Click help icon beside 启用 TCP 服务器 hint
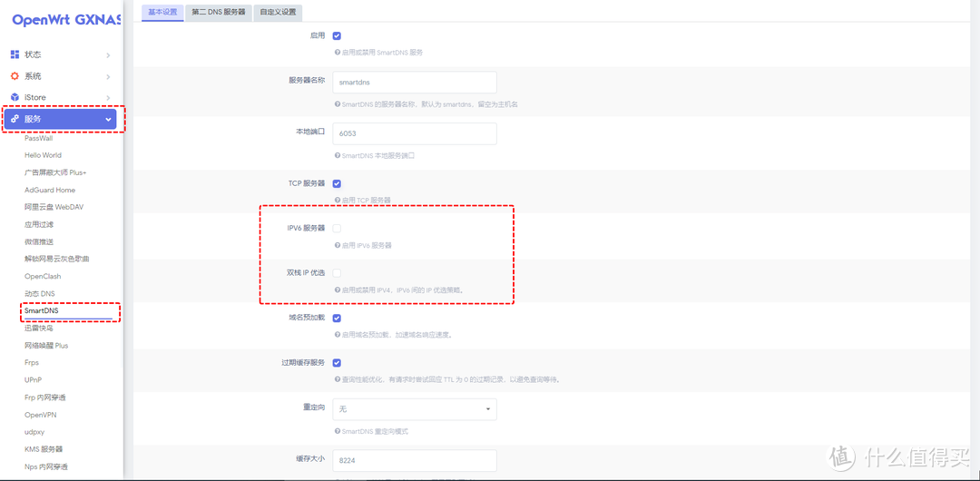980x481 pixels. (337, 201)
